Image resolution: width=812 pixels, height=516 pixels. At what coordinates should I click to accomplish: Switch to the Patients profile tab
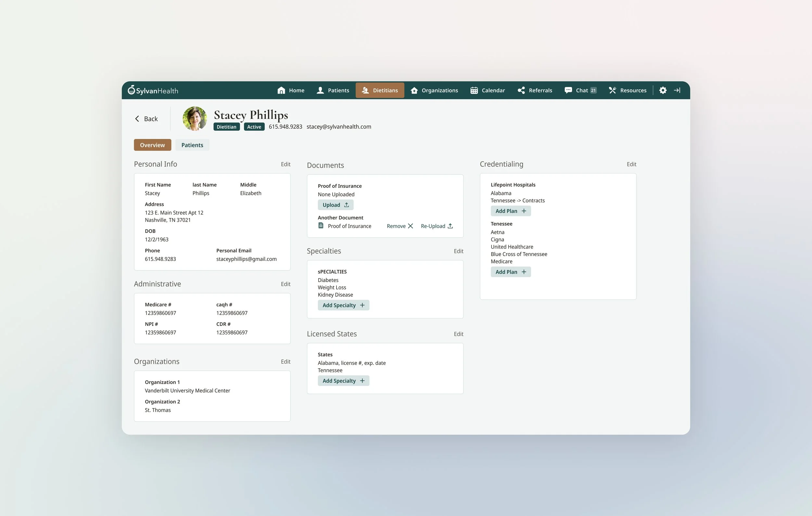tap(192, 145)
